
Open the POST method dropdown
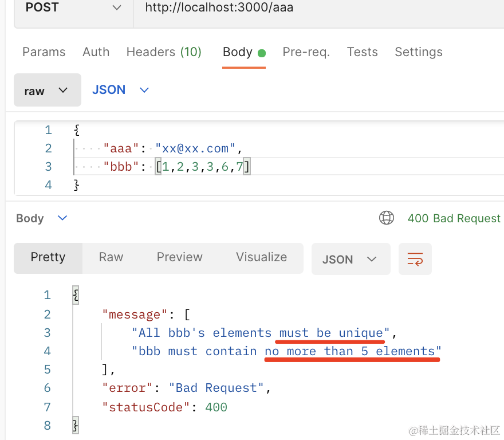point(73,8)
